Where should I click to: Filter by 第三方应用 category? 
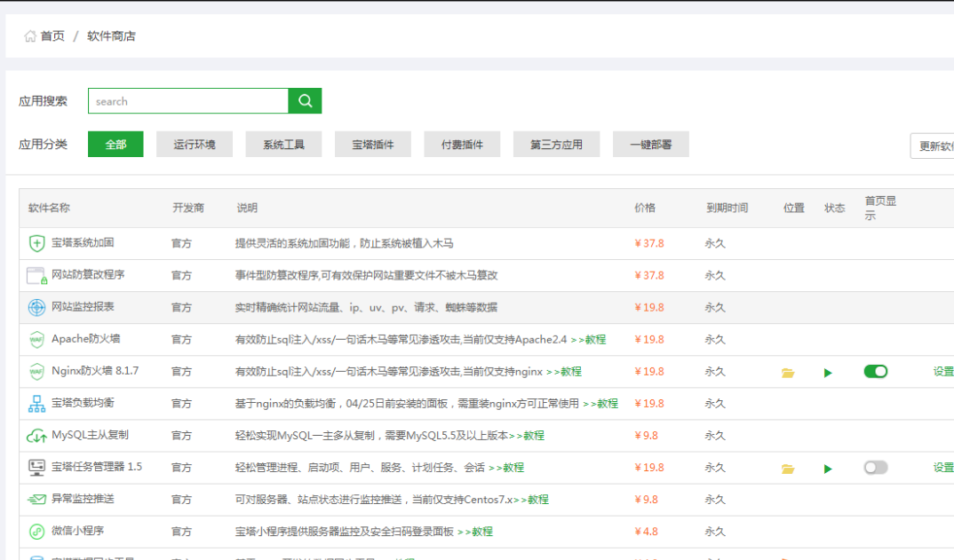(556, 144)
